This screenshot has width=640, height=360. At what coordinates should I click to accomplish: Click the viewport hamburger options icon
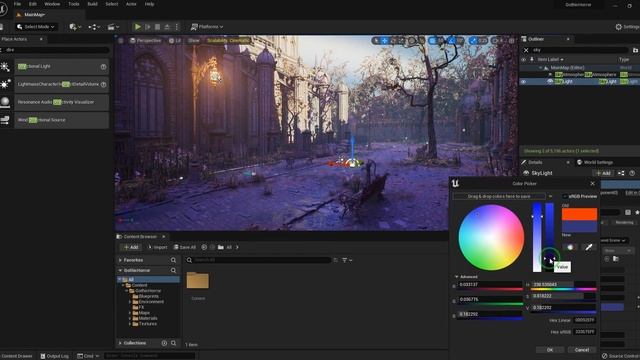coord(121,40)
